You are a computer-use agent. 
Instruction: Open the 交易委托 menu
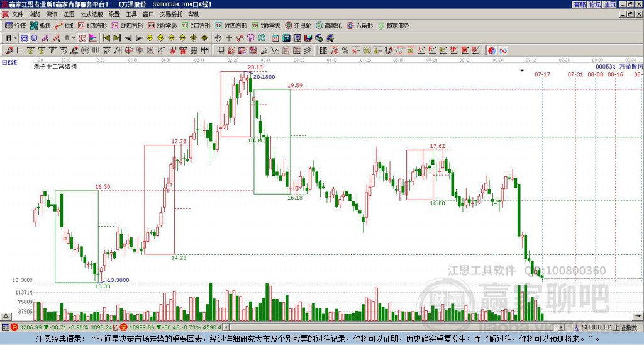(x=171, y=14)
